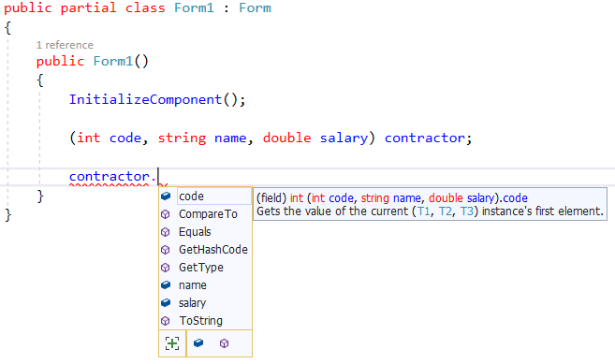Toggle the methods filter at list bottom
This screenshot has height=364, width=615.
point(224,343)
